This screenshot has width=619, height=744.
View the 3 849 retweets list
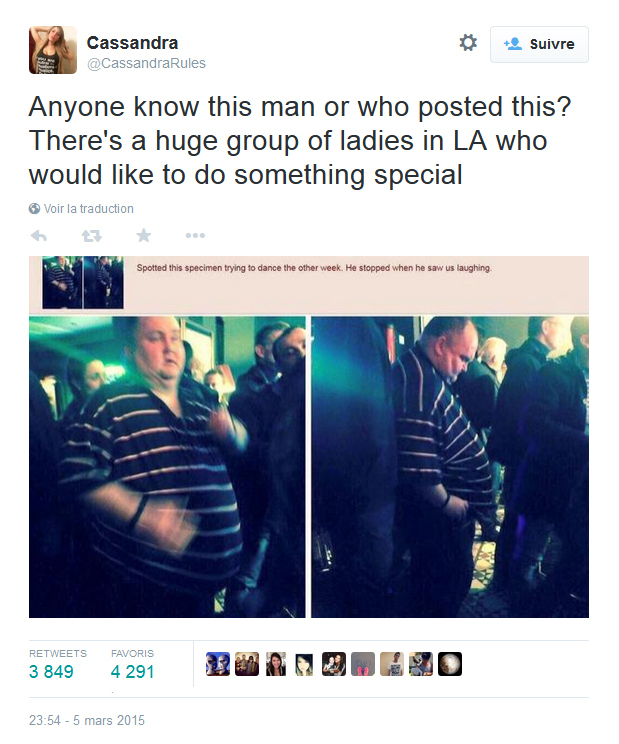tap(51, 672)
